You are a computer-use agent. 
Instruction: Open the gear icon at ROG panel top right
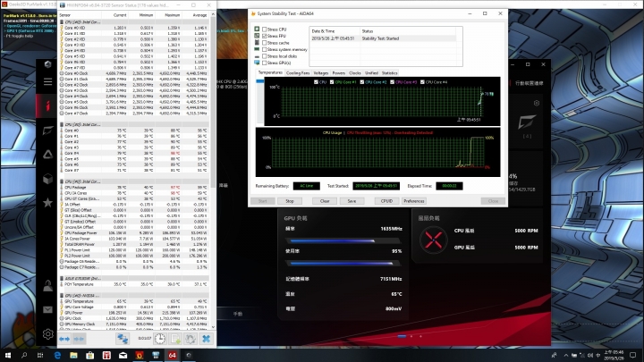click(537, 103)
